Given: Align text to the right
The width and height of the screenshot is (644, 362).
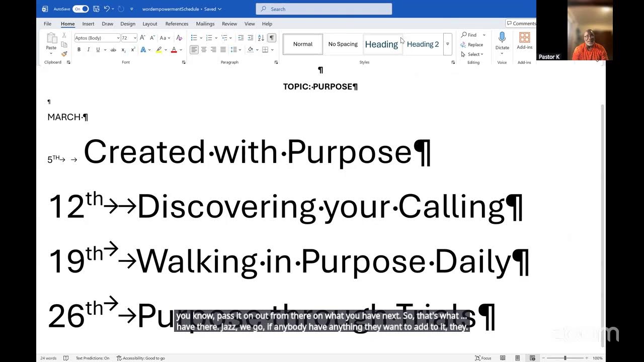Looking at the screenshot, I should 213,50.
